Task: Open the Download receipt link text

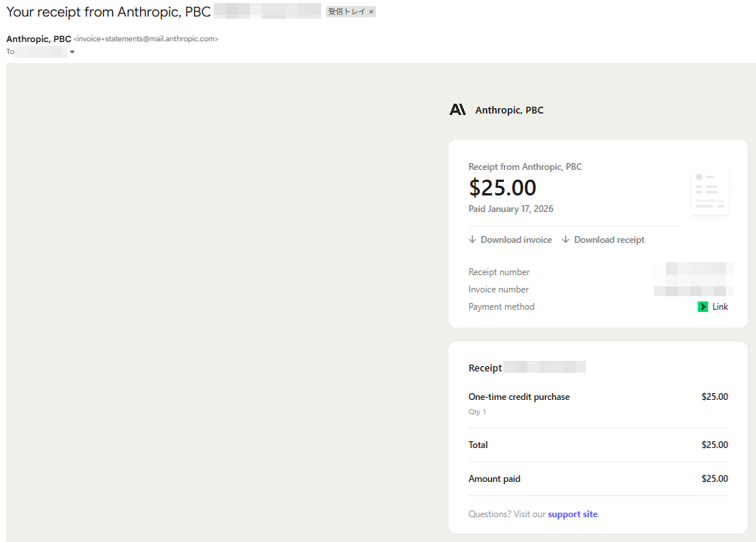Action: coord(609,240)
